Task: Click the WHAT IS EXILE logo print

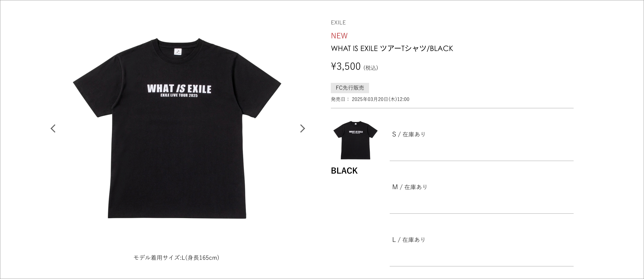Action: click(179, 89)
